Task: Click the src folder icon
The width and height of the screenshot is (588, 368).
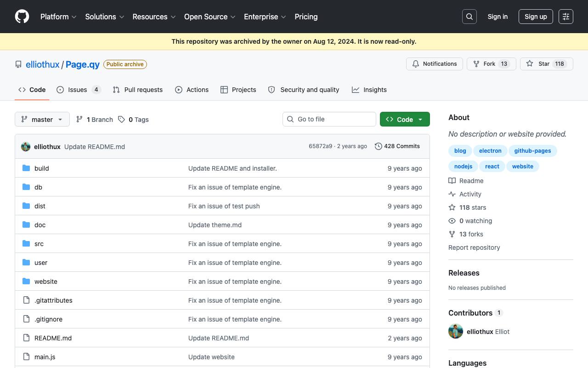Action: click(26, 244)
